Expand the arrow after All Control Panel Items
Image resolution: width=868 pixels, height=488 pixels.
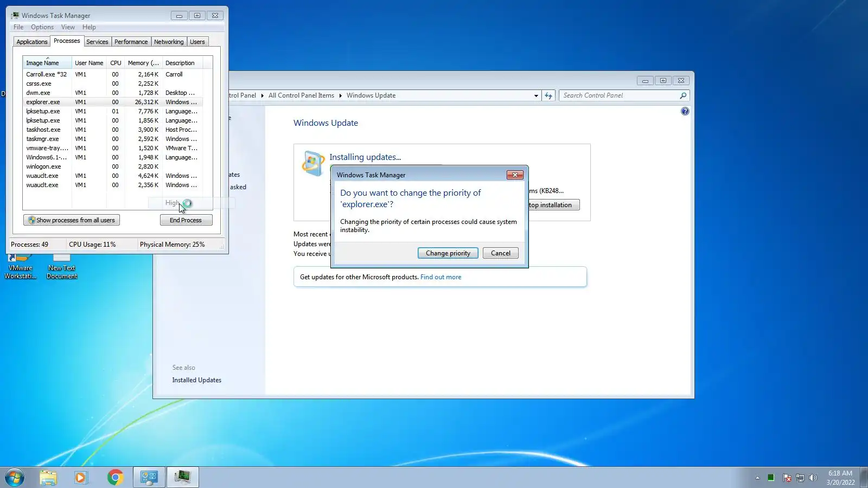pyautogui.click(x=340, y=95)
